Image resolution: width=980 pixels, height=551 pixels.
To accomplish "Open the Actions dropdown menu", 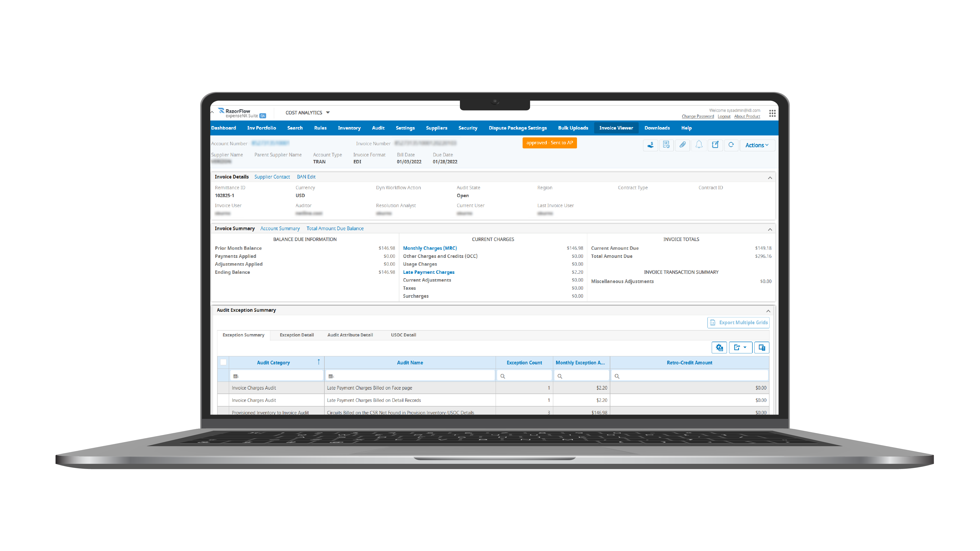I will click(x=757, y=145).
